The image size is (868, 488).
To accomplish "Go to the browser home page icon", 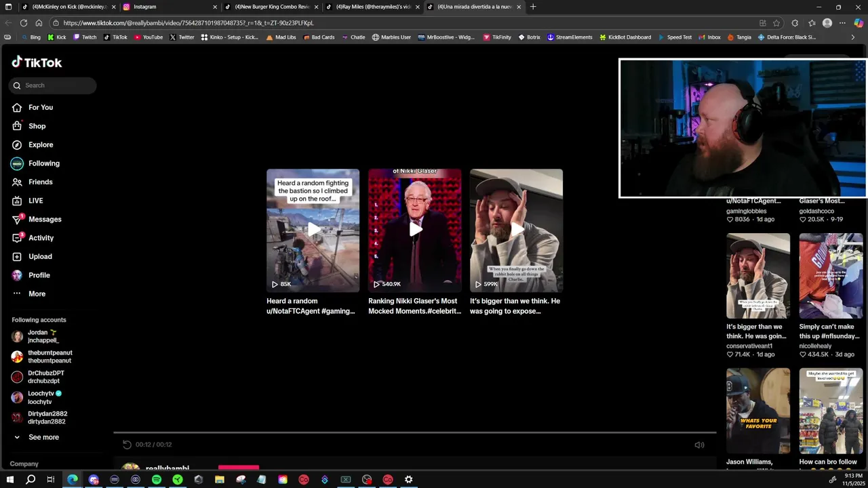I will tap(39, 23).
